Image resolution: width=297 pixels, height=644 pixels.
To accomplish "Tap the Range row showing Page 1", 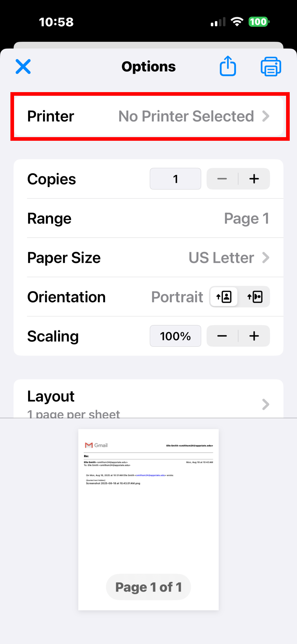I will pyautogui.click(x=148, y=218).
